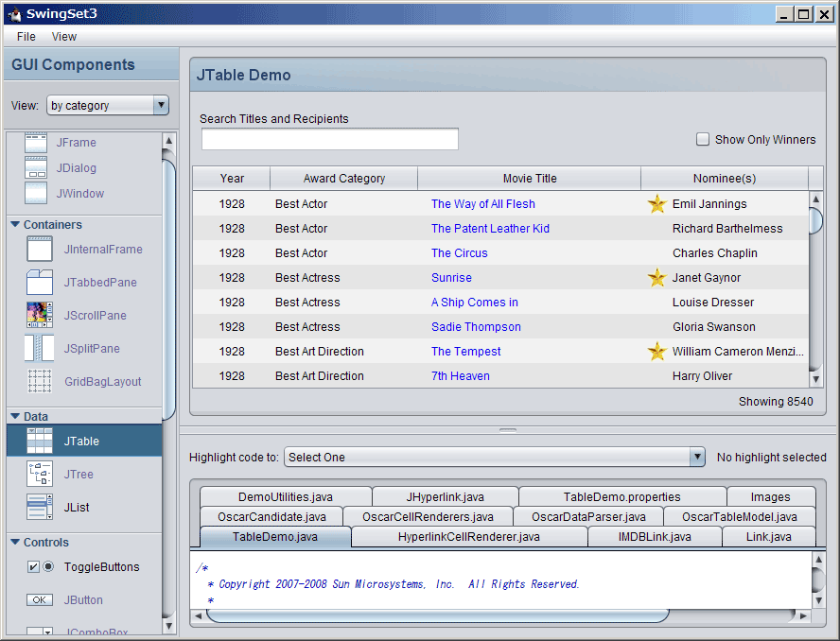Open the ToggleButtons demo icon
Viewport: 840px width, 641px height.
pos(41,566)
